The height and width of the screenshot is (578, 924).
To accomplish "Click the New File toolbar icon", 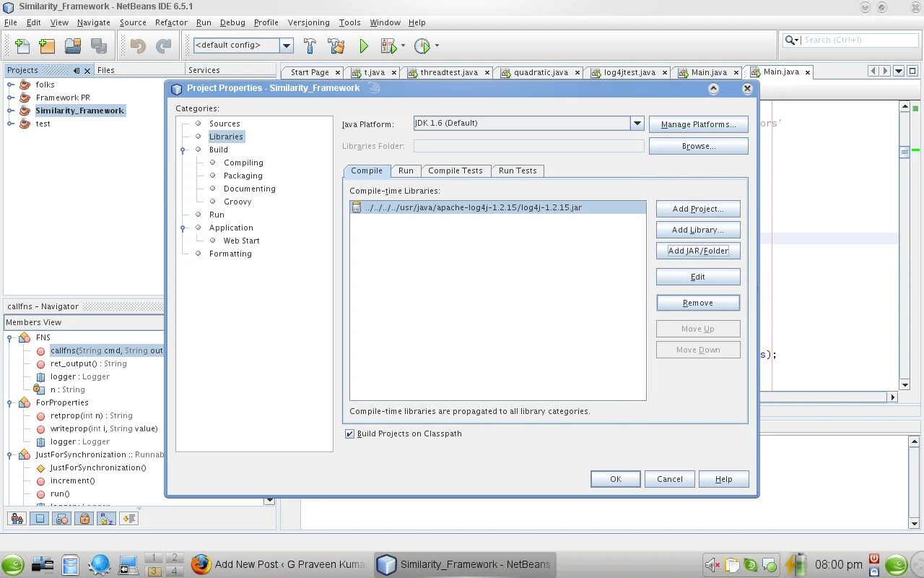I will (x=22, y=46).
